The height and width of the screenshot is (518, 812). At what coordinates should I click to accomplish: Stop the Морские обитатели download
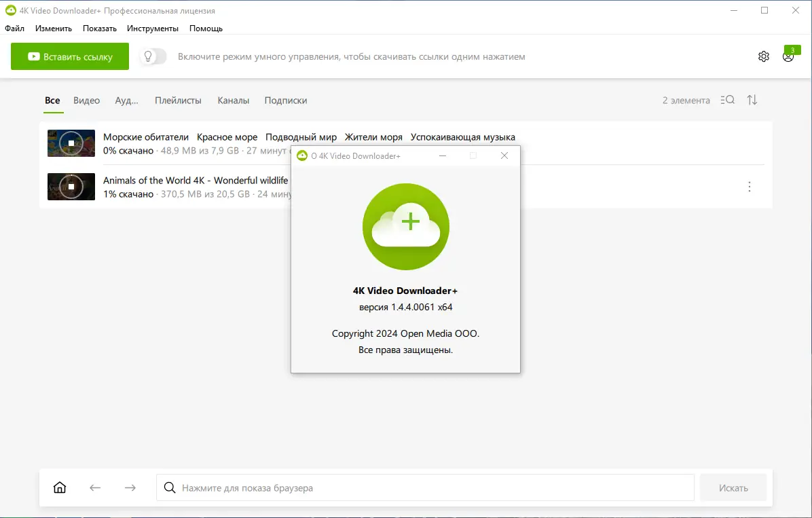click(71, 143)
